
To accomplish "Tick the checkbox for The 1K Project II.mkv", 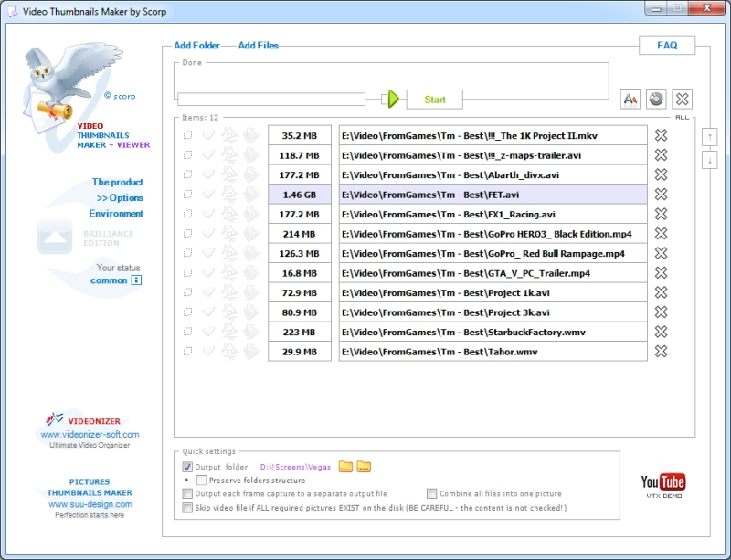I will pyautogui.click(x=187, y=135).
